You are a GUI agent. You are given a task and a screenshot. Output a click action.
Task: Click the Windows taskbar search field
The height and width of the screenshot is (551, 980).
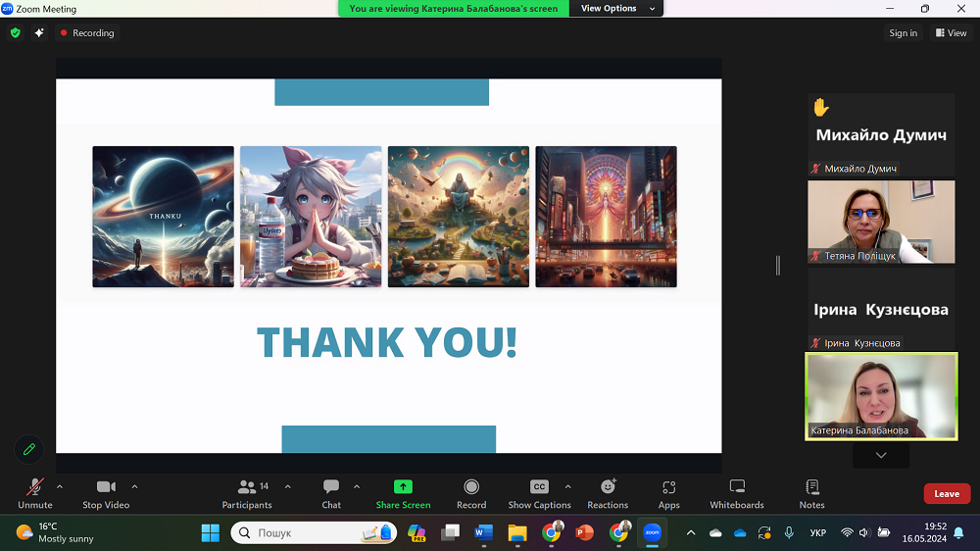coord(304,532)
